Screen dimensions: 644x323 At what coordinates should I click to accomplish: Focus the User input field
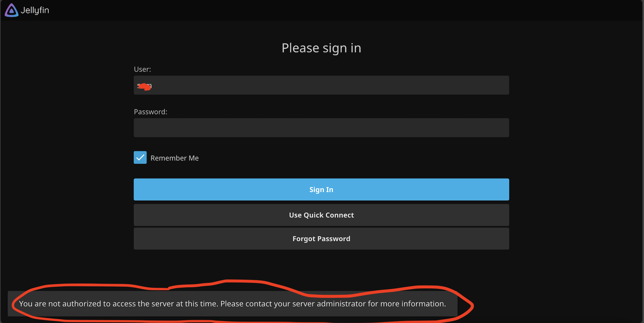point(321,85)
